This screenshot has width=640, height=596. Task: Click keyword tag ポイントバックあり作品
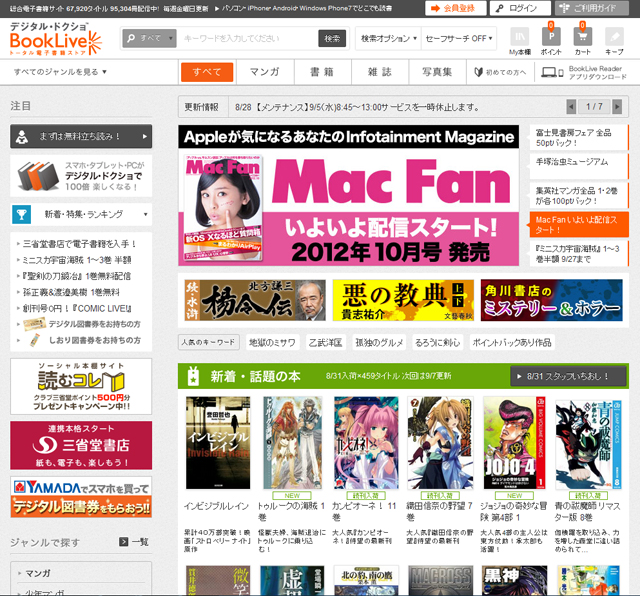click(512, 342)
